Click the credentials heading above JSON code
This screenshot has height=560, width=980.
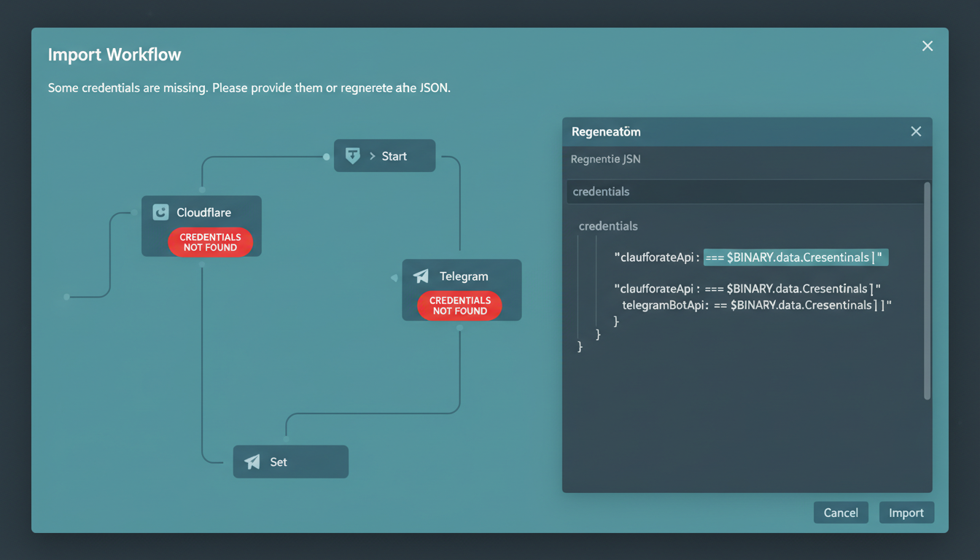coord(608,226)
